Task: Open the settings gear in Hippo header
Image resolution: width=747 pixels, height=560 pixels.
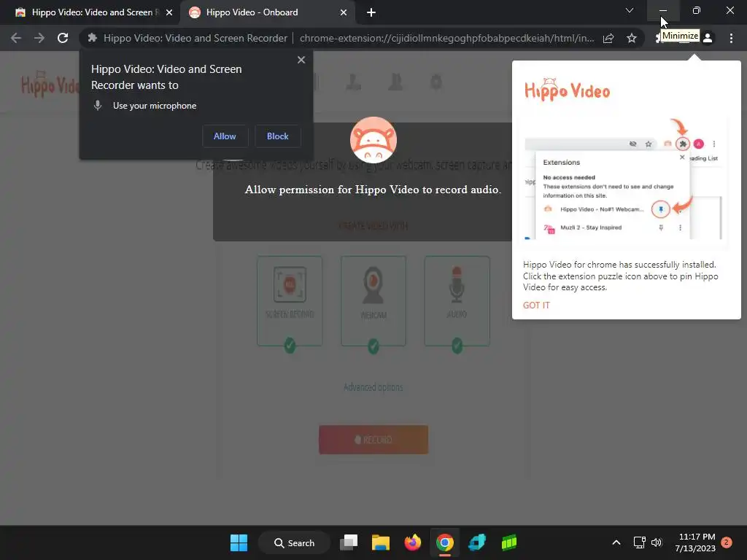Action: pyautogui.click(x=436, y=82)
